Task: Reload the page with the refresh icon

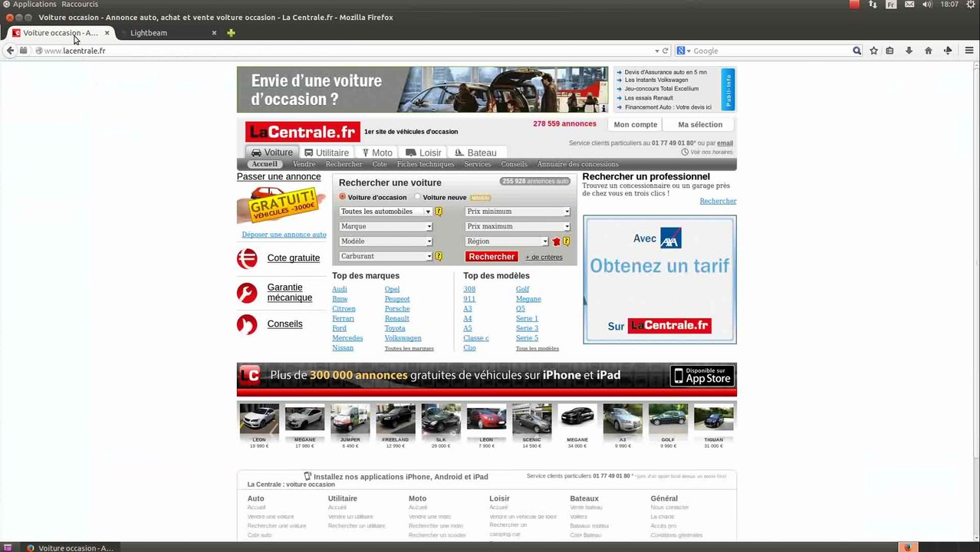Action: coord(666,51)
